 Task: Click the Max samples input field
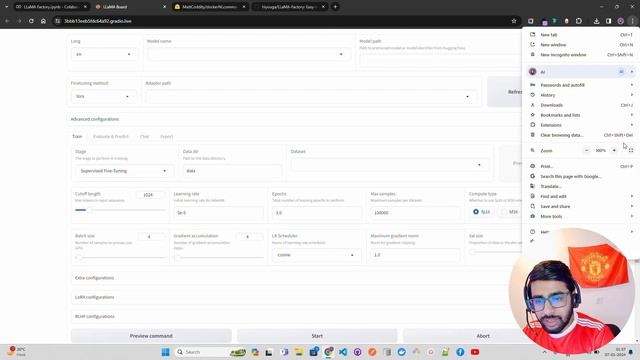click(416, 213)
